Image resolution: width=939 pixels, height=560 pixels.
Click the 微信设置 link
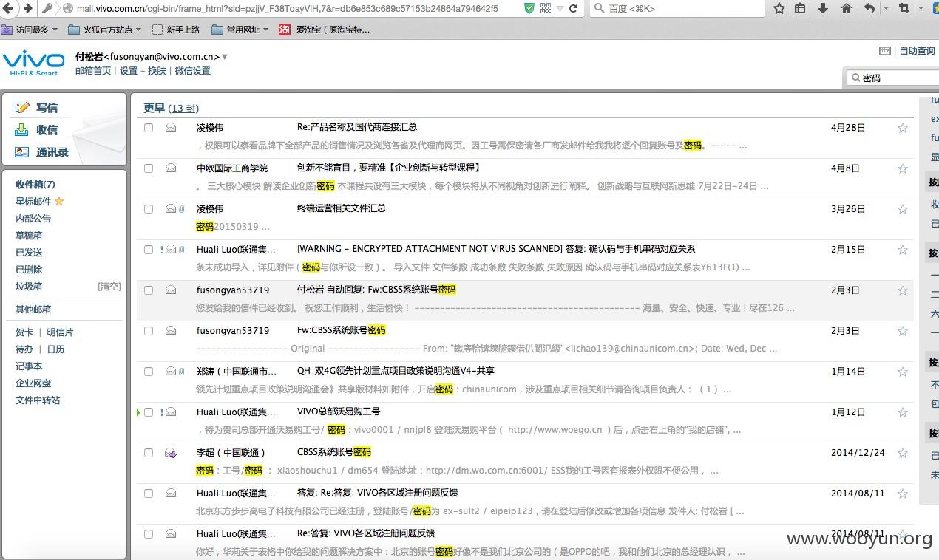pos(192,71)
